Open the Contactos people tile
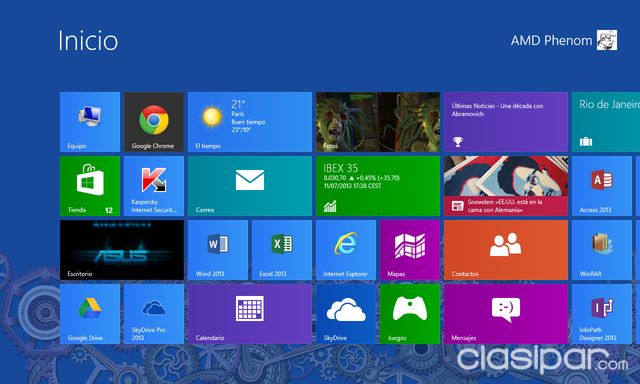Screen dimensions: 640x384 point(506,250)
